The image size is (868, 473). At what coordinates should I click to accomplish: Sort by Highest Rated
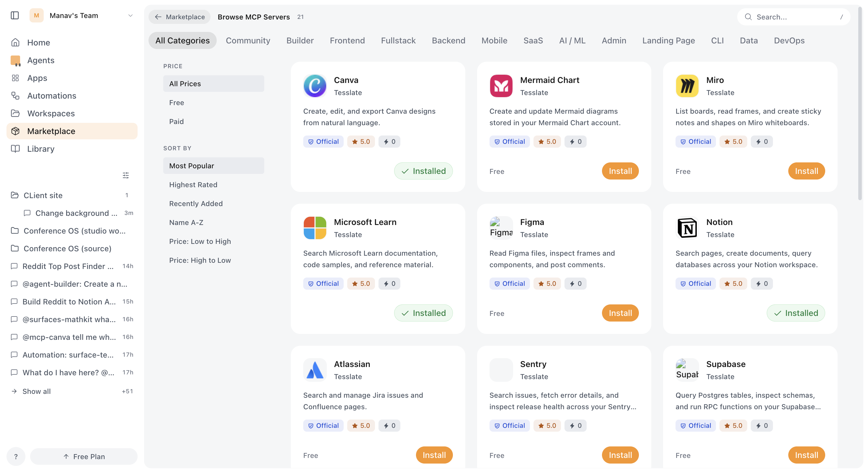pyautogui.click(x=214, y=185)
